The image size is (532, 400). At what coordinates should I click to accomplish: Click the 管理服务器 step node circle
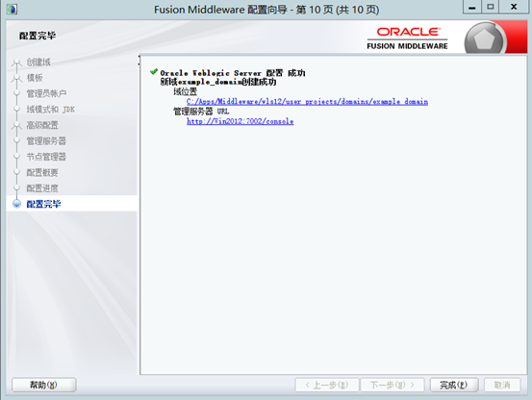[x=16, y=140]
